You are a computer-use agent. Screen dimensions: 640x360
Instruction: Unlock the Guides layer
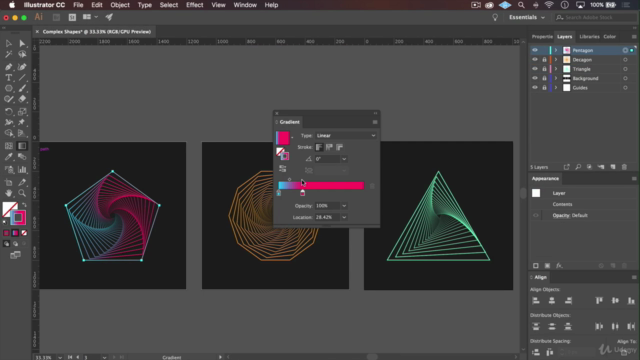tap(544, 88)
